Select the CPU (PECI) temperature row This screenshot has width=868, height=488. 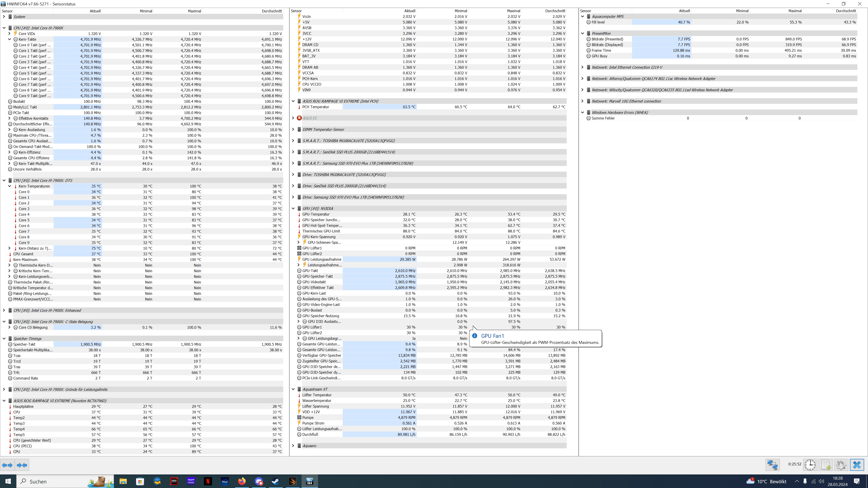(145, 446)
